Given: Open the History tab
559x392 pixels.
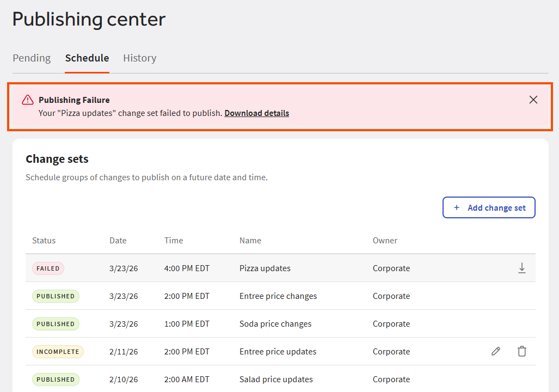Looking at the screenshot, I should [x=139, y=58].
